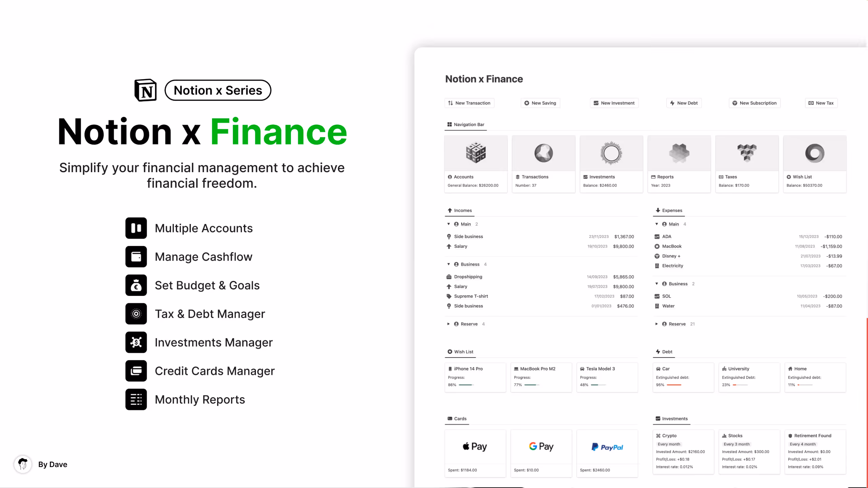Click the University building icon in Debt
This screenshot has width=868, height=488.
click(724, 369)
